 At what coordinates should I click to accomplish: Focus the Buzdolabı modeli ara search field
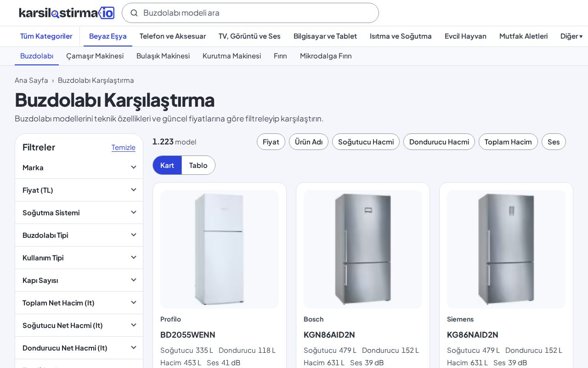point(250,13)
